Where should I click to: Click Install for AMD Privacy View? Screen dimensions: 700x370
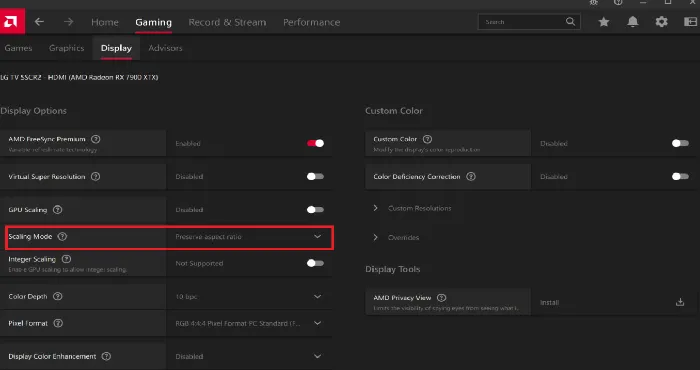point(550,302)
